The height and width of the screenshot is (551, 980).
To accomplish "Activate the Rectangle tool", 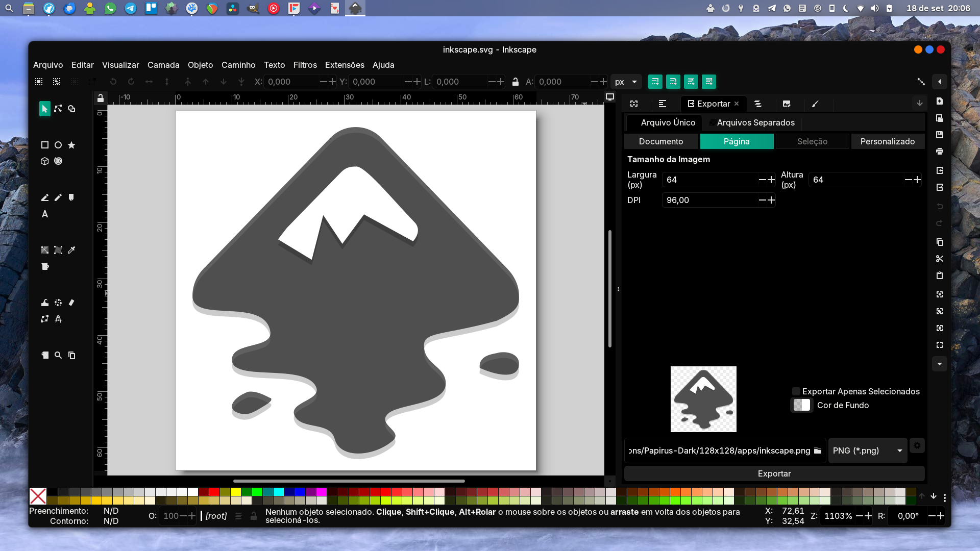I will tap(44, 145).
